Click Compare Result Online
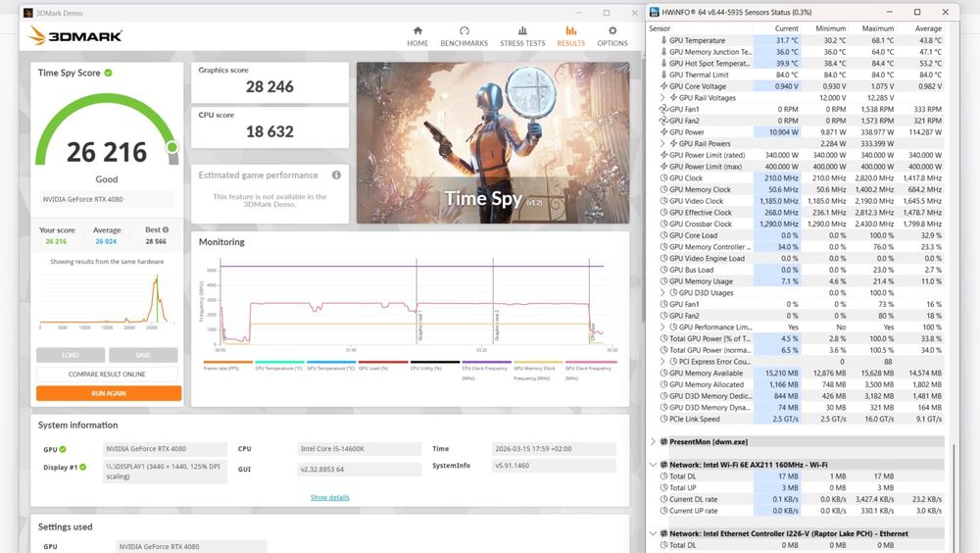This screenshot has width=980, height=553. tap(107, 375)
